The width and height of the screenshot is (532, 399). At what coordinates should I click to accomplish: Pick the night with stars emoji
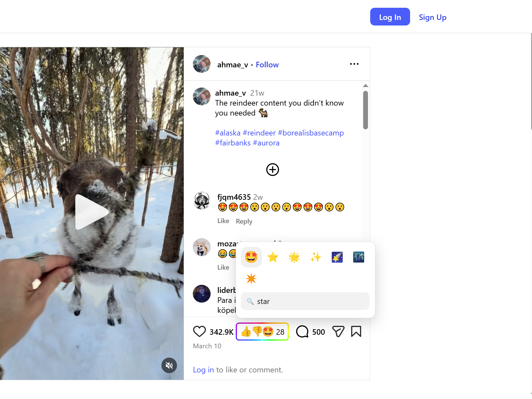click(359, 257)
